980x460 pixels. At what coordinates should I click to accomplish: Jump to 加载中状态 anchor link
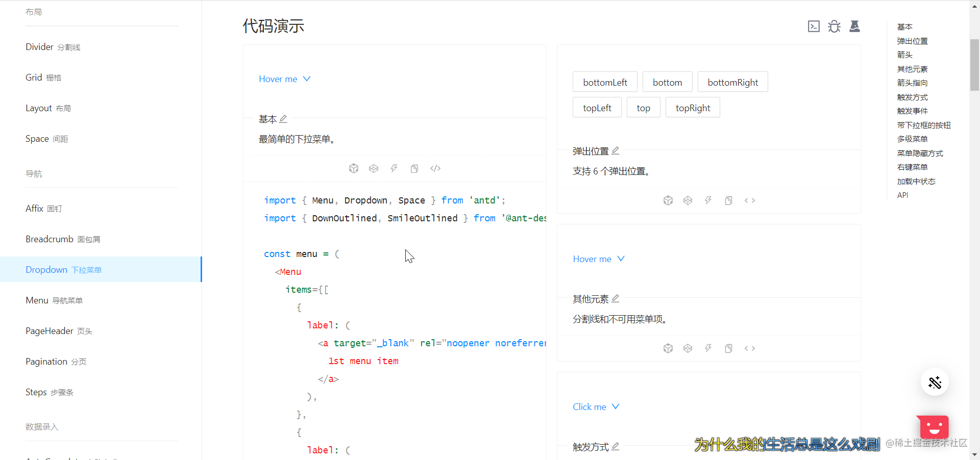(x=916, y=182)
